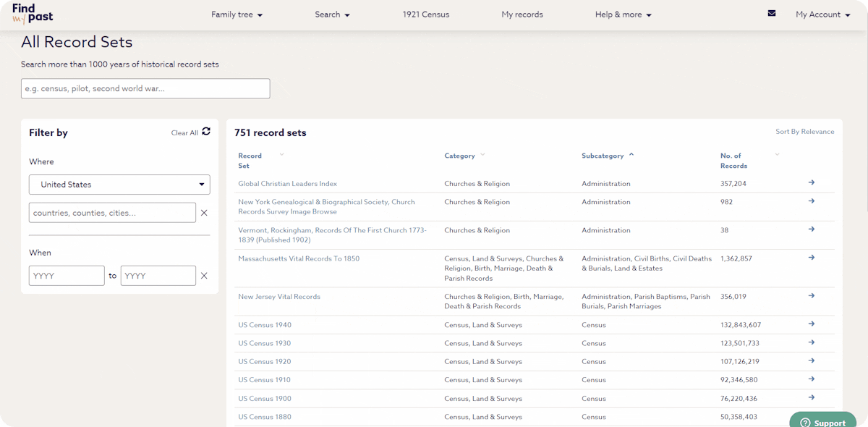Go to My records
Viewport: 868px width, 427px height.
click(x=522, y=14)
